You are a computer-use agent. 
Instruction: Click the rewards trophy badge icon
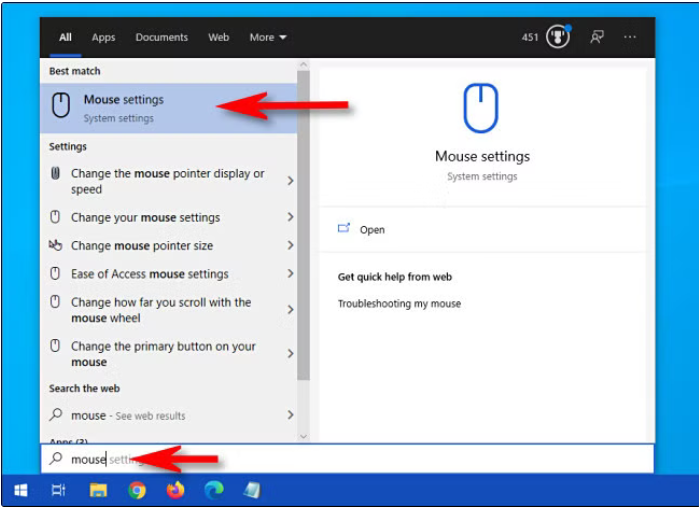(x=558, y=37)
